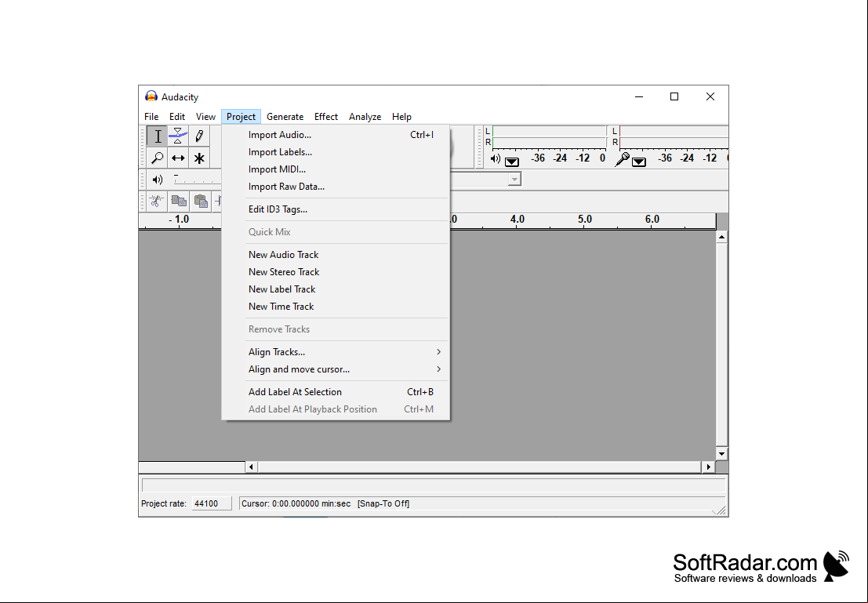Screen dimensions: 868x603
Task: Click the Cut scissors icon
Action: [x=157, y=201]
